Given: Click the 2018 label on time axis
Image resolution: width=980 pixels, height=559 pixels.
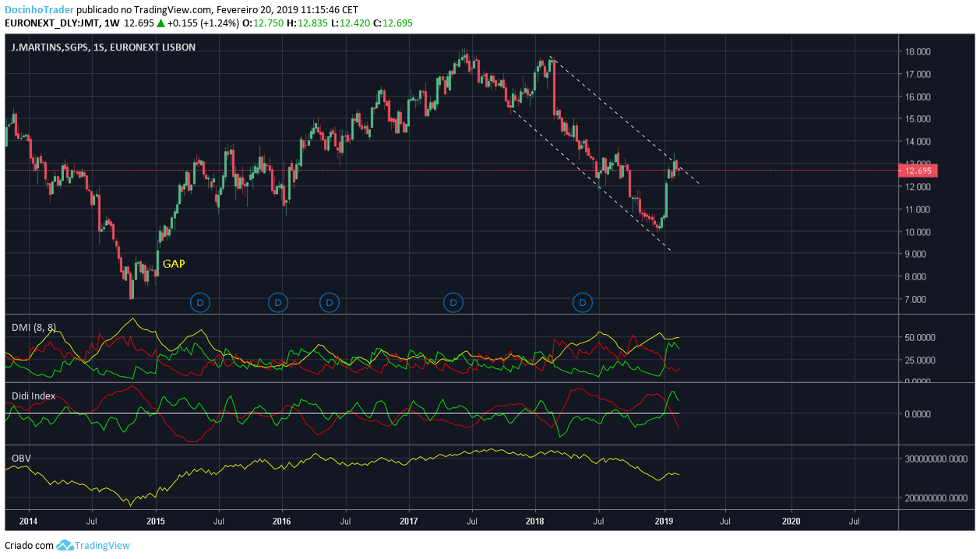Looking at the screenshot, I should 535,521.
